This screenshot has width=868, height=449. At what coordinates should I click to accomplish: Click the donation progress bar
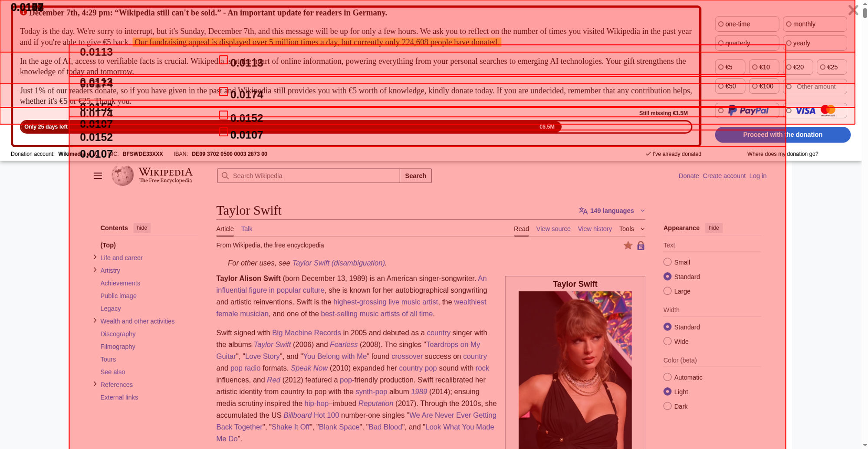(x=356, y=127)
